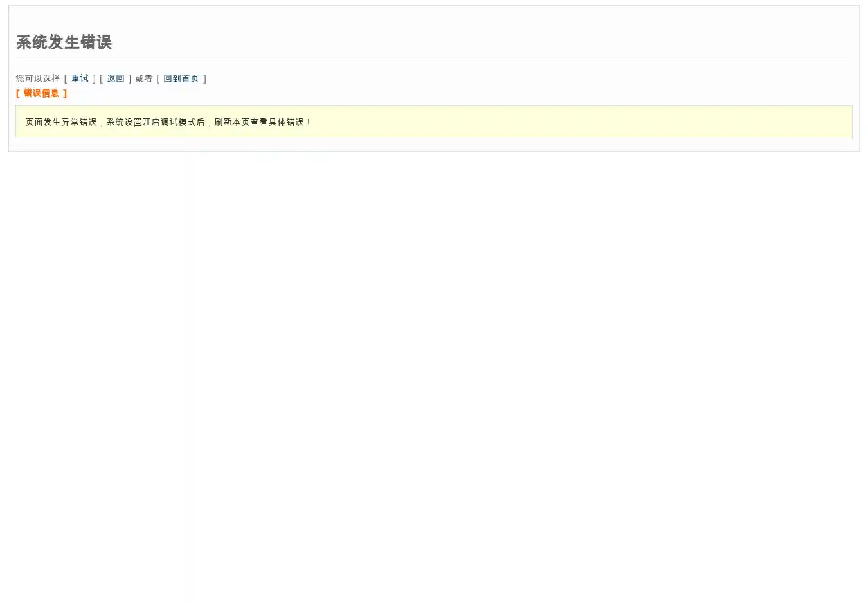Image resolution: width=868 pixels, height=604 pixels.
Task: Click the opening bracket before 重试
Action: pyautogui.click(x=66, y=78)
